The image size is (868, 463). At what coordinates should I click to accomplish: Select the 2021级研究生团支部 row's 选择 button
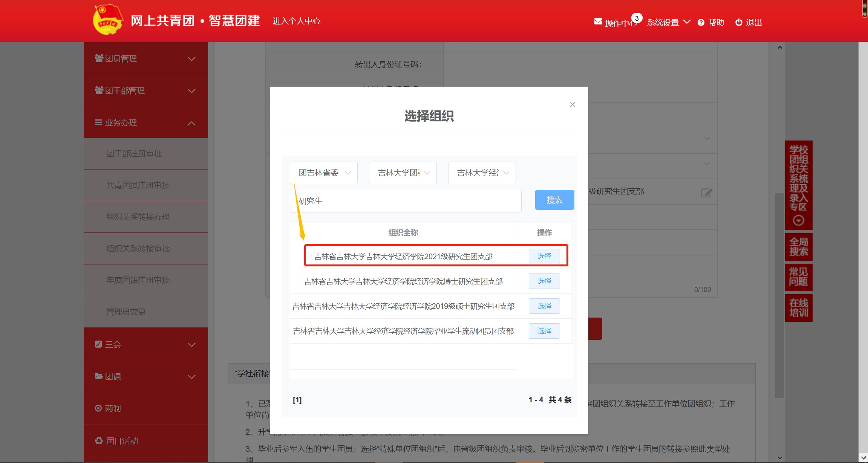click(x=544, y=257)
